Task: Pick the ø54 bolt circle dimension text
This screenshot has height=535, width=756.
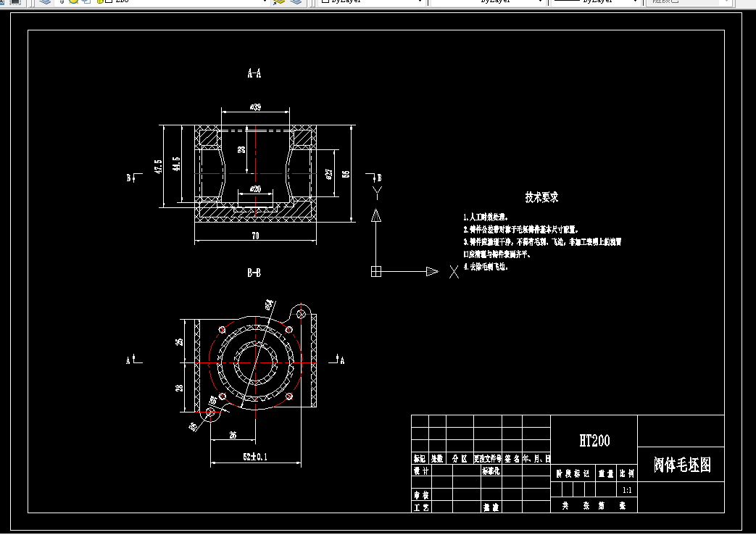Action: tap(269, 304)
